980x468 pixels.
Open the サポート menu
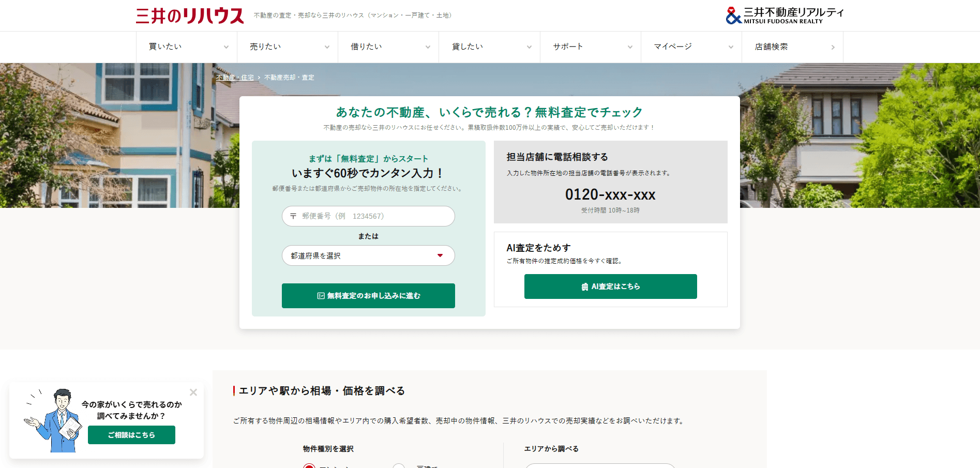click(591, 47)
